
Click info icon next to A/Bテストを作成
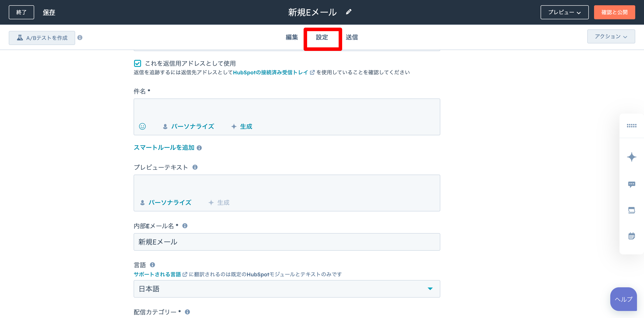(x=80, y=38)
